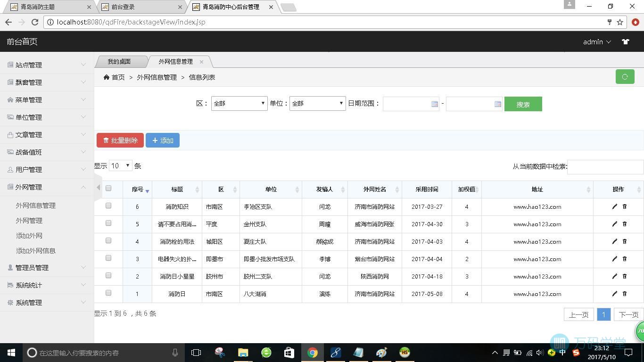Click the start date input field
This screenshot has width=644, height=362.
click(x=411, y=104)
